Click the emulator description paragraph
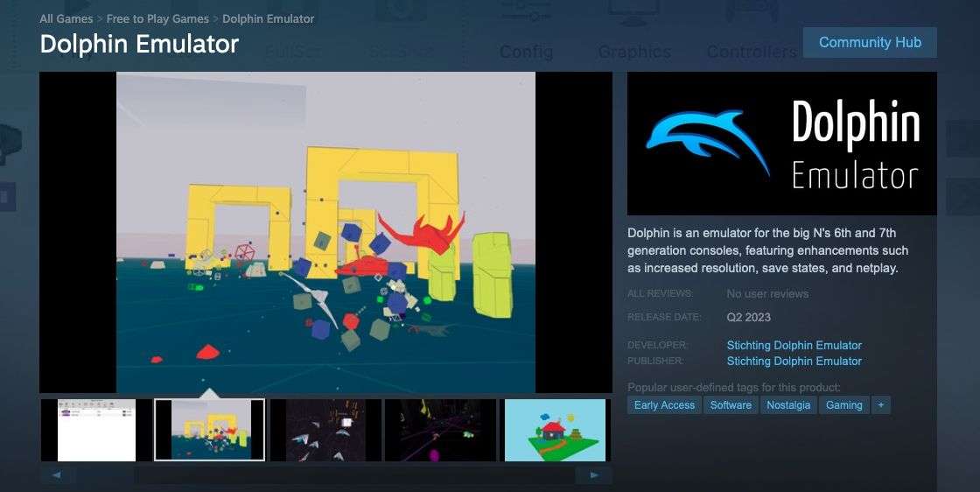The width and height of the screenshot is (980, 492). click(768, 250)
